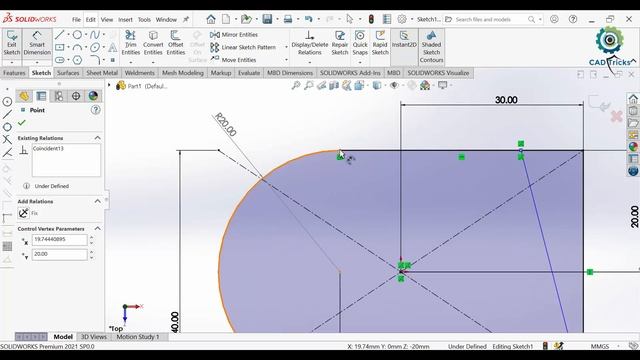
Task: Click Mirror Entities
Action: pyautogui.click(x=234, y=35)
